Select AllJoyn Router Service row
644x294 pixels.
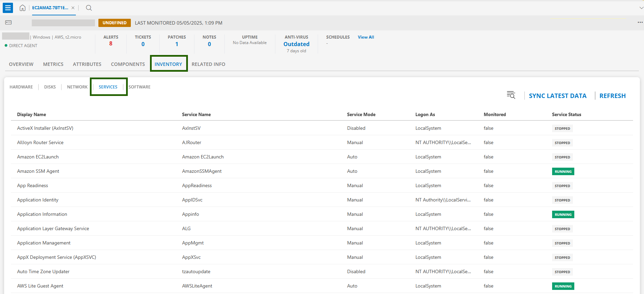coord(322,142)
